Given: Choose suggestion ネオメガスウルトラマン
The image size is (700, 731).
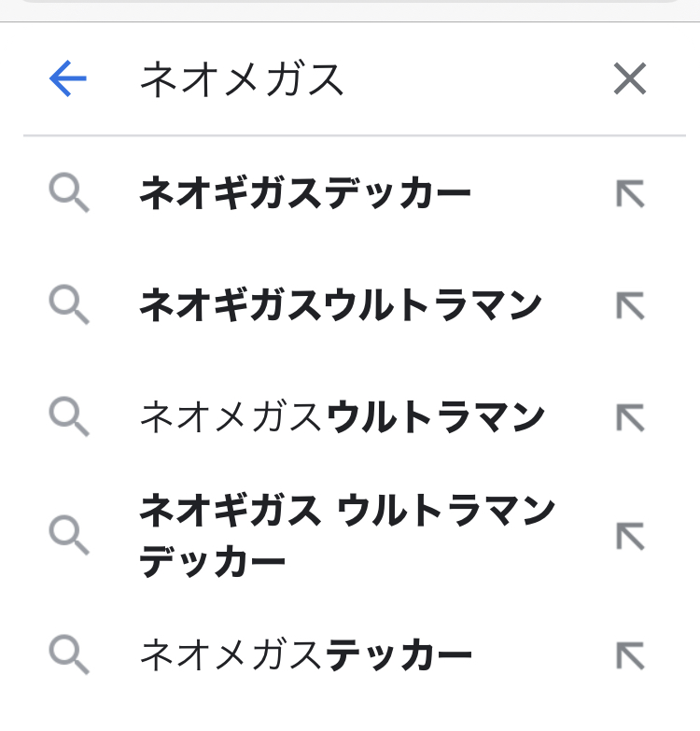Looking at the screenshot, I should [342, 416].
